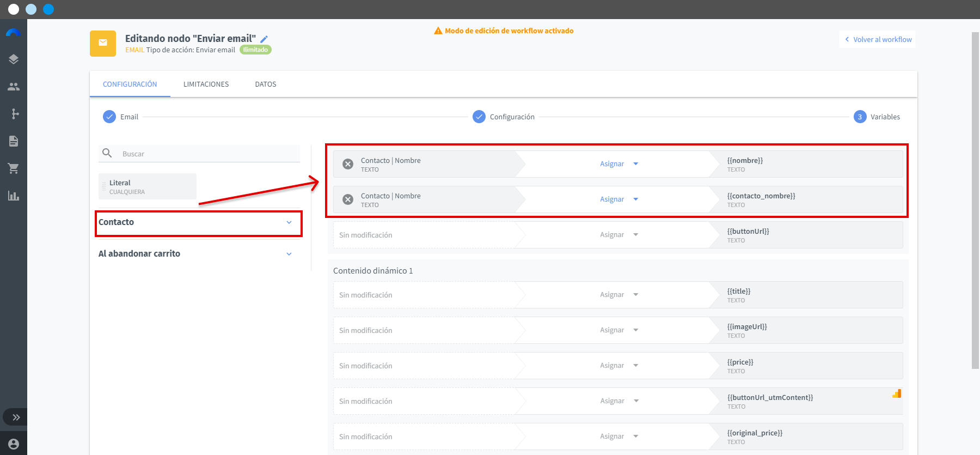
Task: Click the Contenido dinámico 1 heading
Action: coord(373,271)
